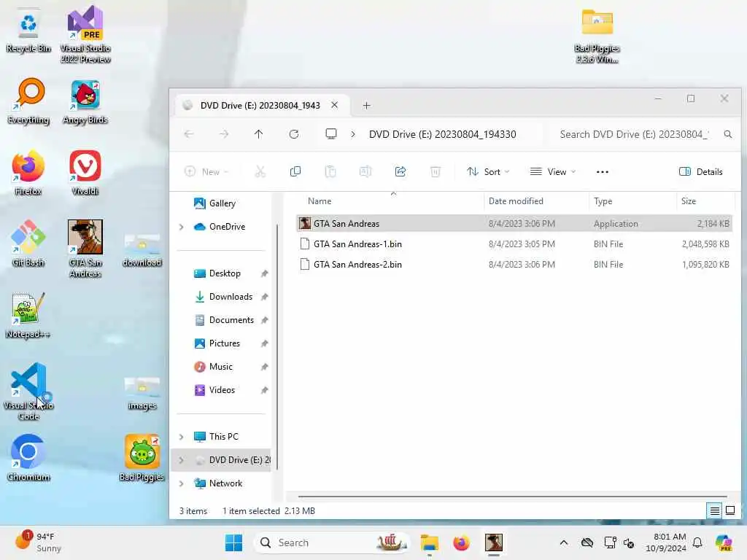This screenshot has height=560, width=747.
Task: Select the Visual Studio Code desktop shortcut
Action: [28, 392]
